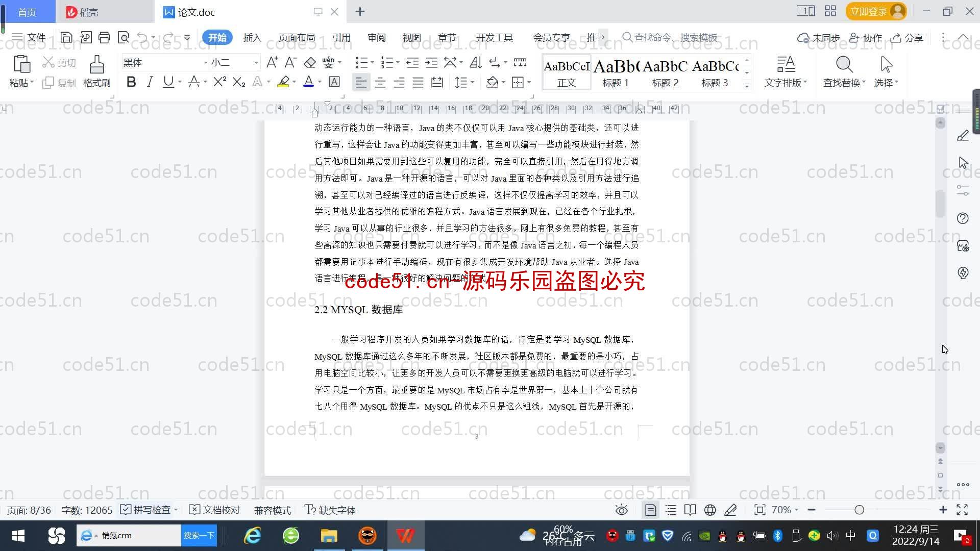The image size is (980, 551).
Task: Open the View (视图) tab
Action: (411, 37)
